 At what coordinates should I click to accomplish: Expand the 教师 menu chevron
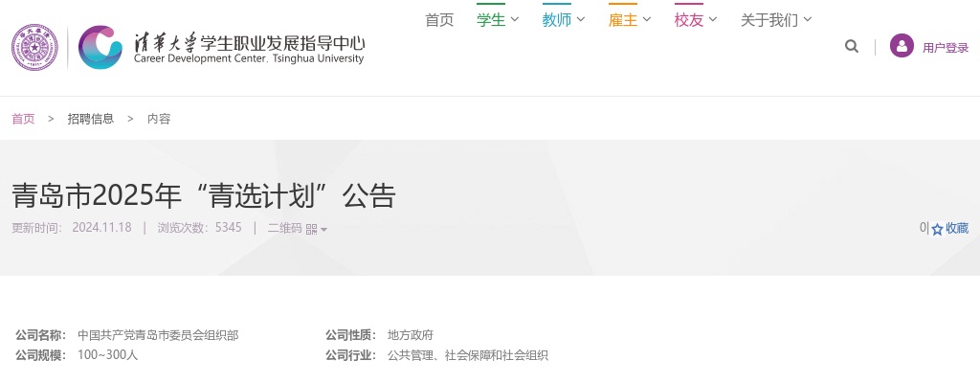click(581, 19)
